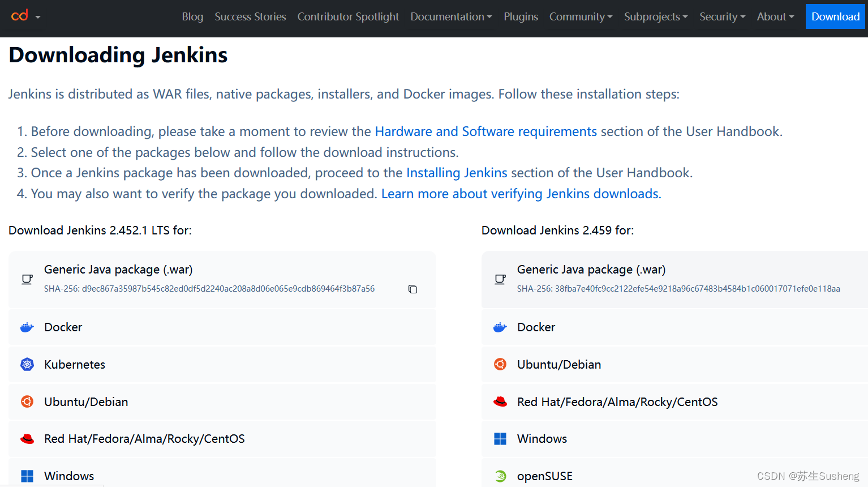Open the Contributor Spotlight page
The image size is (868, 487).
coord(348,16)
